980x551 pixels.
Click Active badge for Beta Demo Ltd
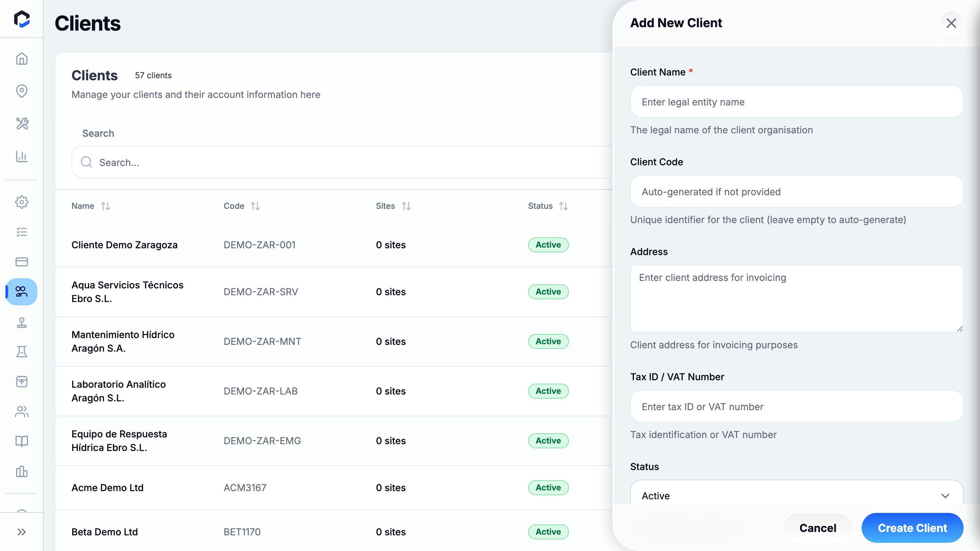tap(548, 532)
